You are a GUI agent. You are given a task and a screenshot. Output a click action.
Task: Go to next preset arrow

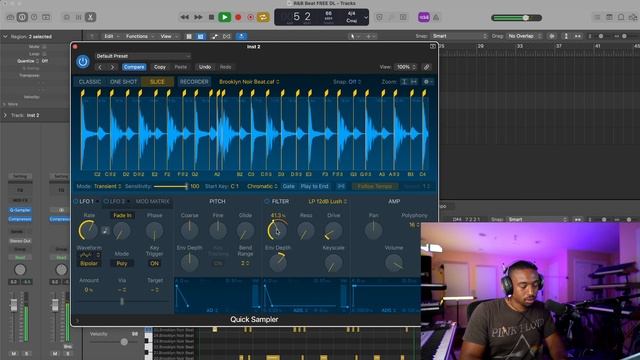[x=112, y=67]
